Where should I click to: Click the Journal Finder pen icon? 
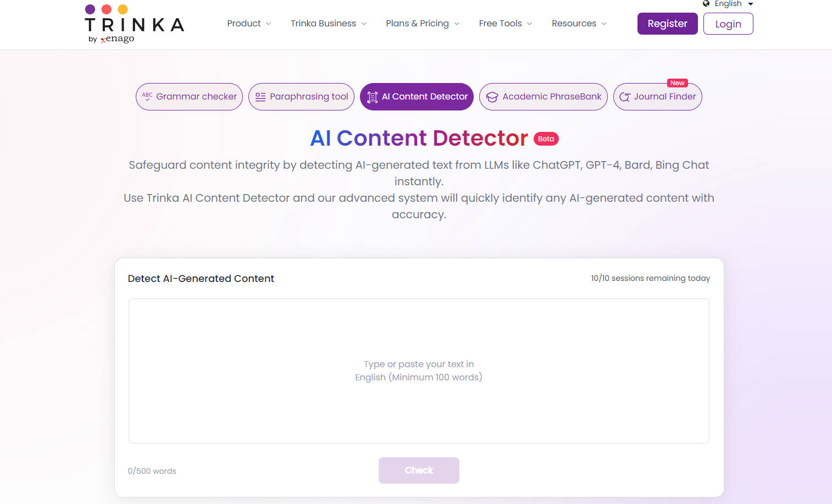(625, 97)
